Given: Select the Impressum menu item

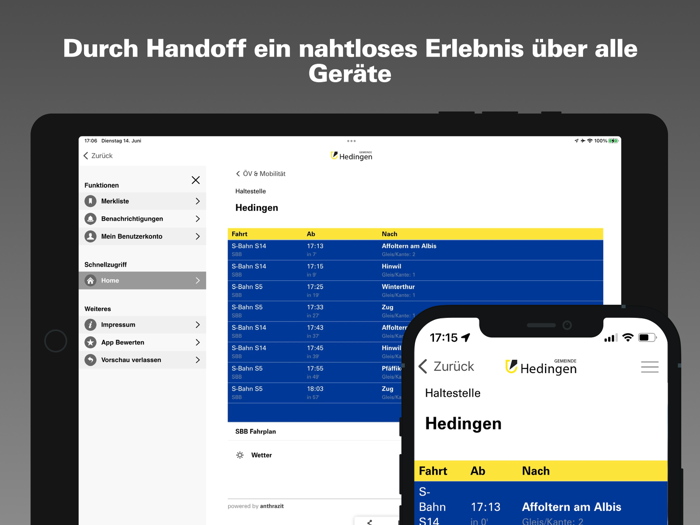Looking at the screenshot, I should tap(142, 325).
